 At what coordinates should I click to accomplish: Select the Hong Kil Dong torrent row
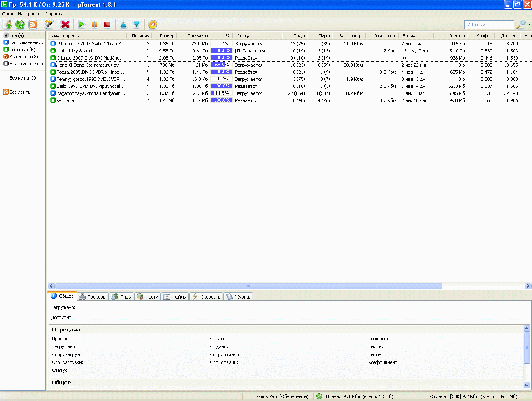290,65
